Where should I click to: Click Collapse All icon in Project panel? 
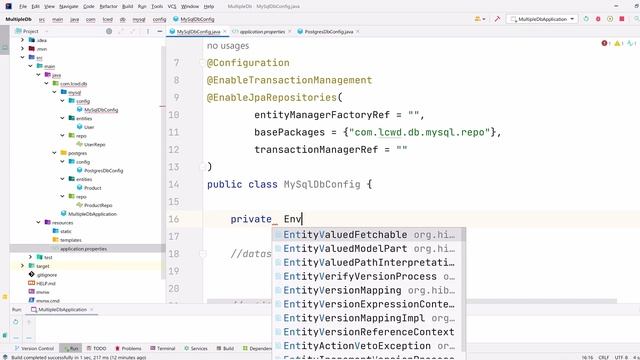click(x=133, y=31)
